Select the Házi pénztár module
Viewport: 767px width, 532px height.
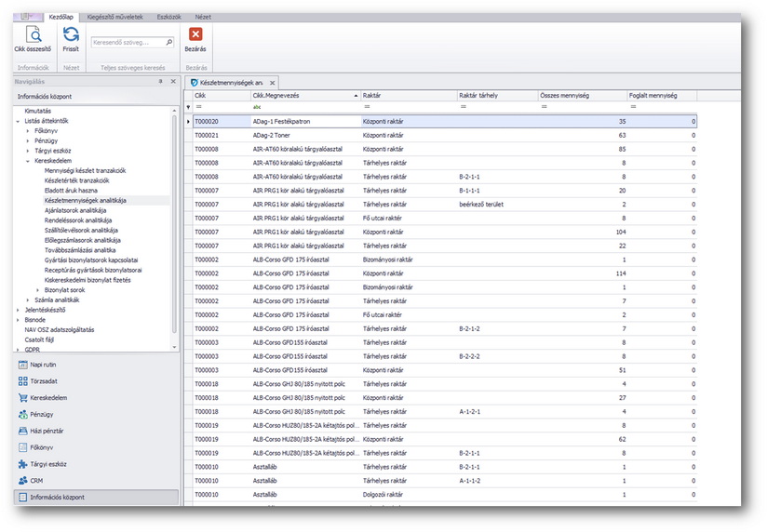[x=47, y=431]
